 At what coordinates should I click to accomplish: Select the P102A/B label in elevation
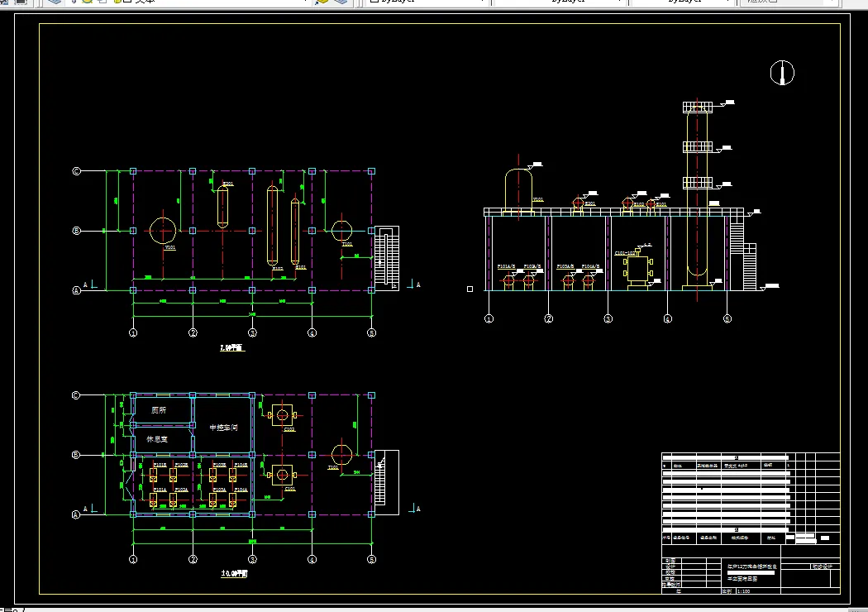532,266
